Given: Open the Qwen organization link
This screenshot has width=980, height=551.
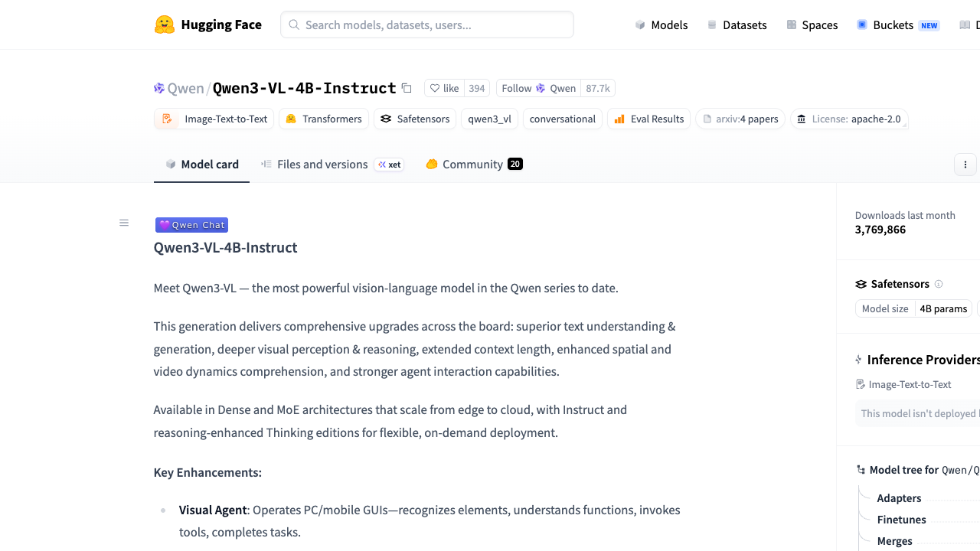Looking at the screenshot, I should tap(186, 88).
